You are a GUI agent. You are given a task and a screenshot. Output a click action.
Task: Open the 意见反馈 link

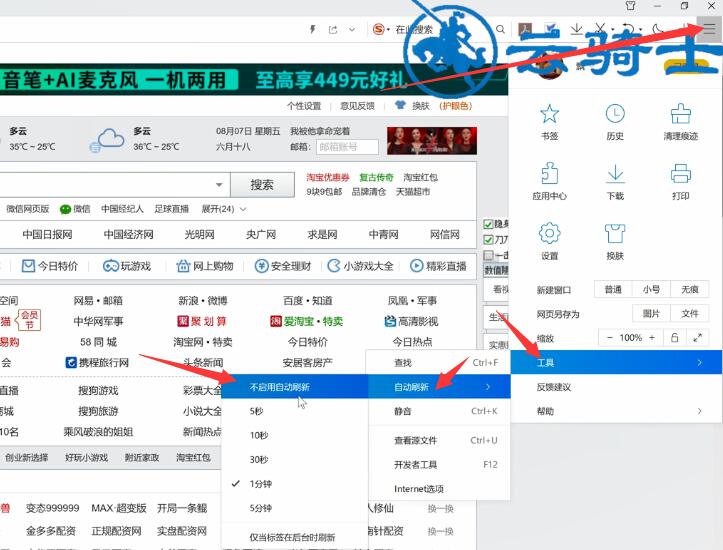(x=357, y=106)
